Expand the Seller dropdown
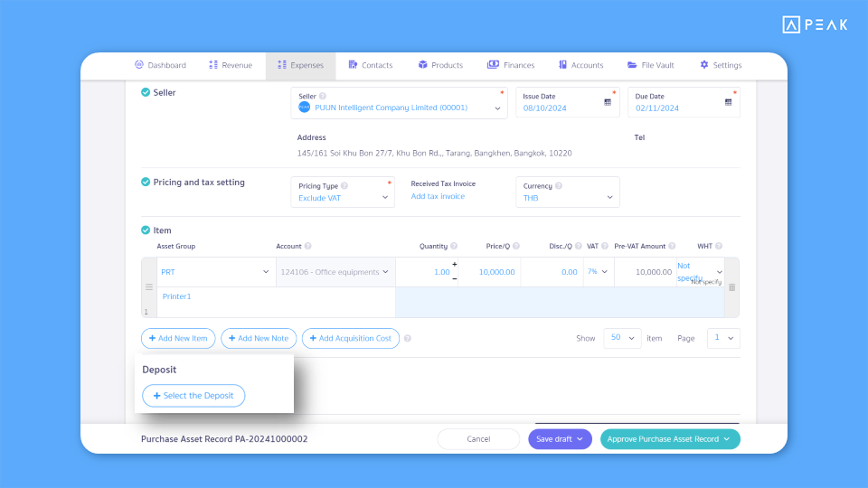The width and height of the screenshot is (868, 488). [x=497, y=108]
